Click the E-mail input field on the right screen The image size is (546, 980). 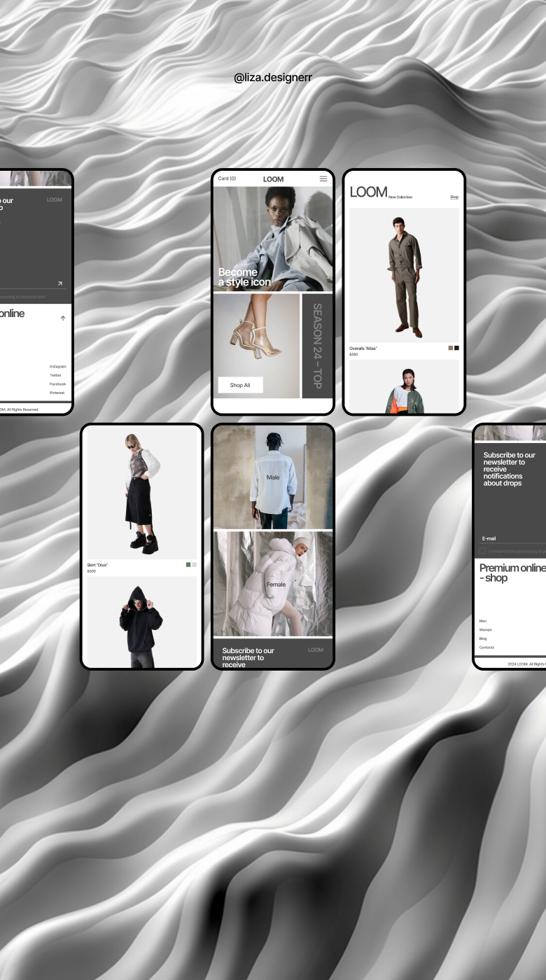pos(512,538)
